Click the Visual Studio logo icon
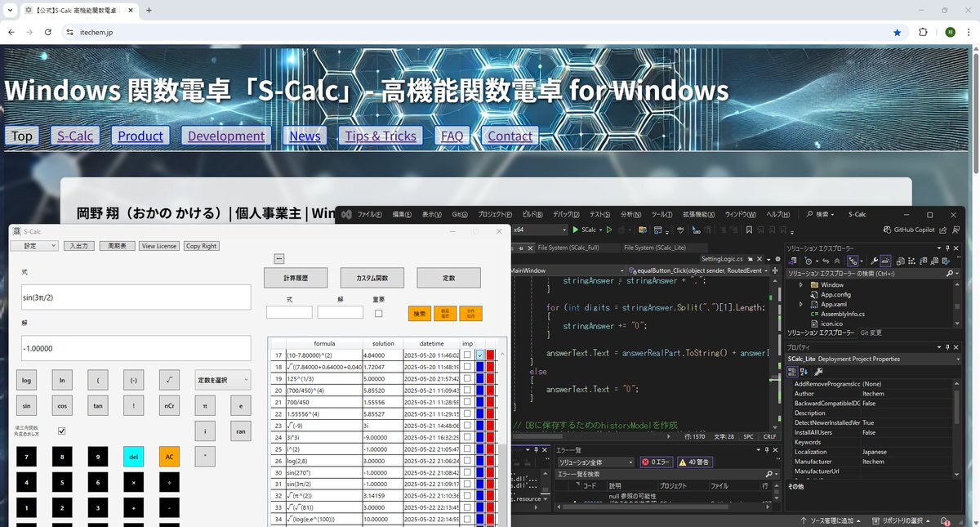 346,214
